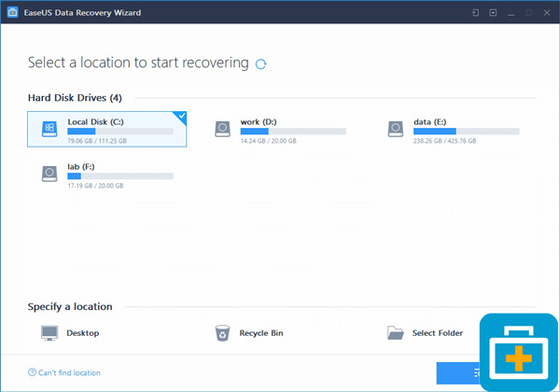Choose the Recycle Bin location label
Image resolution: width=560 pixels, height=392 pixels.
[261, 333]
